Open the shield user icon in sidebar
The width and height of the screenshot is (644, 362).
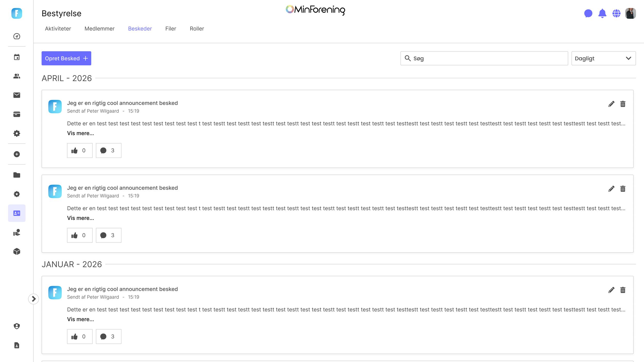click(x=17, y=326)
